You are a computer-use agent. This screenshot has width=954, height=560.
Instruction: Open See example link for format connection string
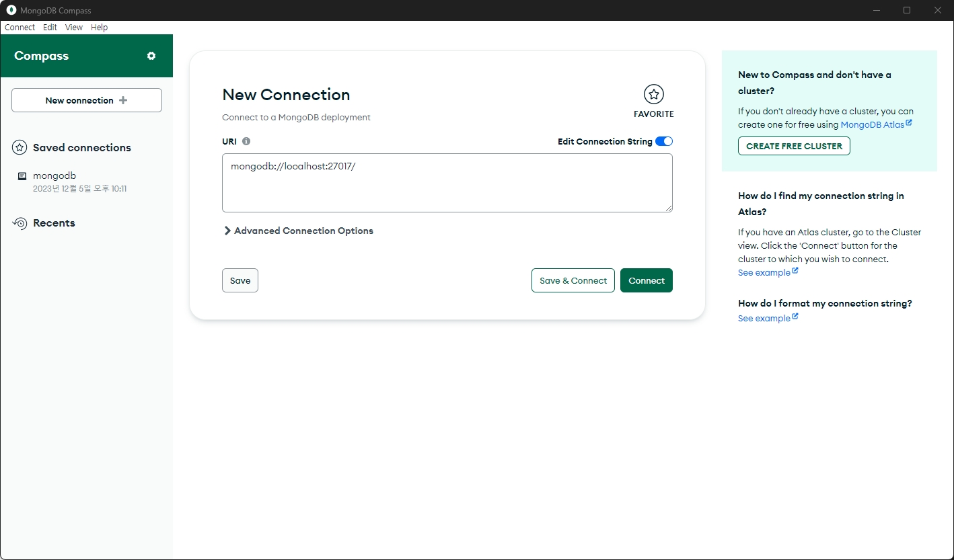768,318
